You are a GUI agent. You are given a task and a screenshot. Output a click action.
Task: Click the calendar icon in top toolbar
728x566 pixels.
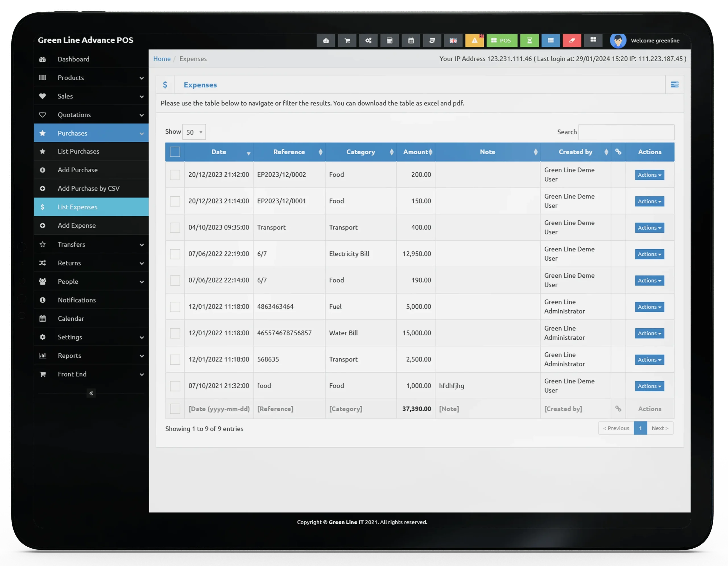tap(411, 40)
